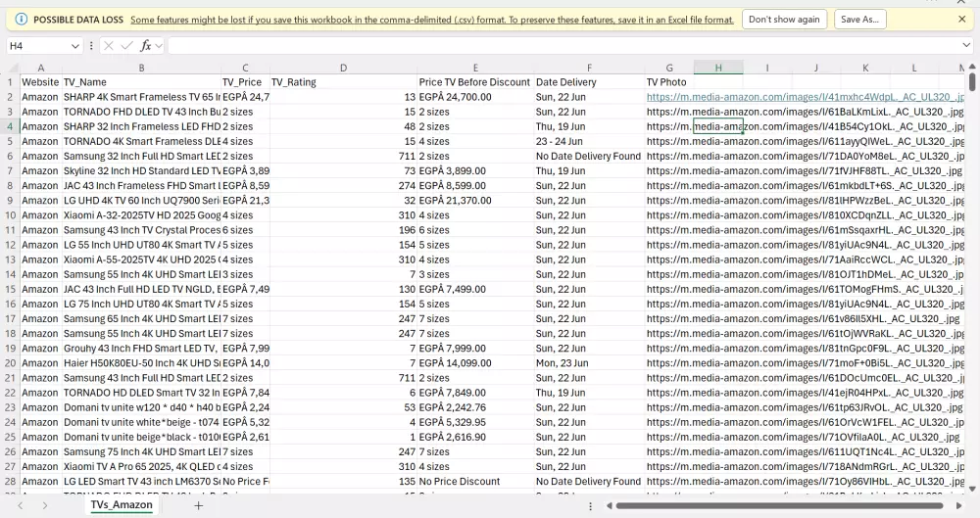Dismiss the Possible Data Loss notification bar
The height and width of the screenshot is (518, 980).
962,20
